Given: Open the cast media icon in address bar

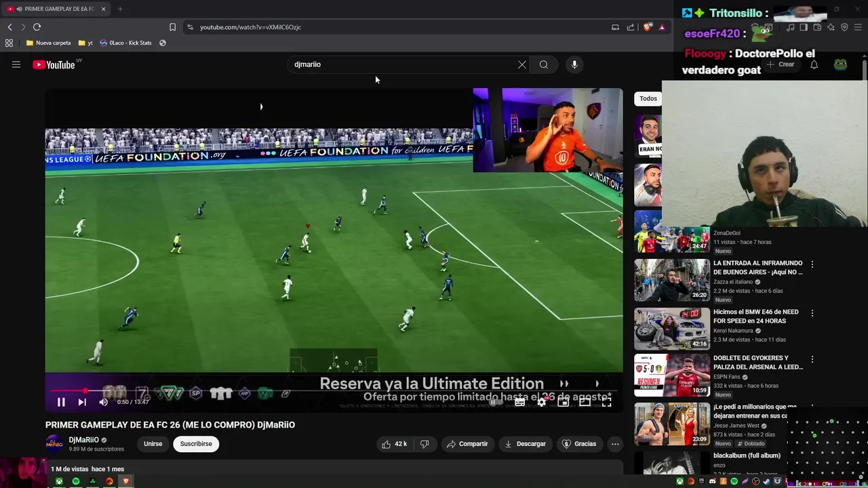Looking at the screenshot, I should (615, 27).
